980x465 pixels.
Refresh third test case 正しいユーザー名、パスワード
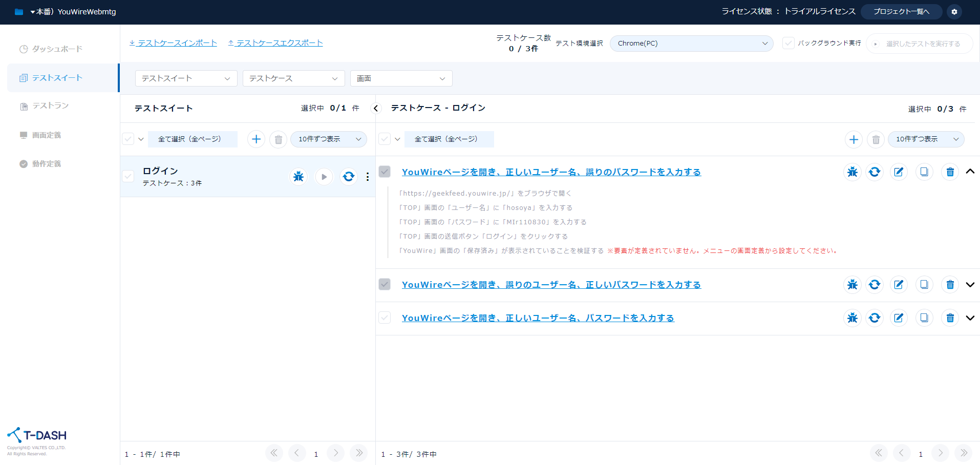coord(875,318)
